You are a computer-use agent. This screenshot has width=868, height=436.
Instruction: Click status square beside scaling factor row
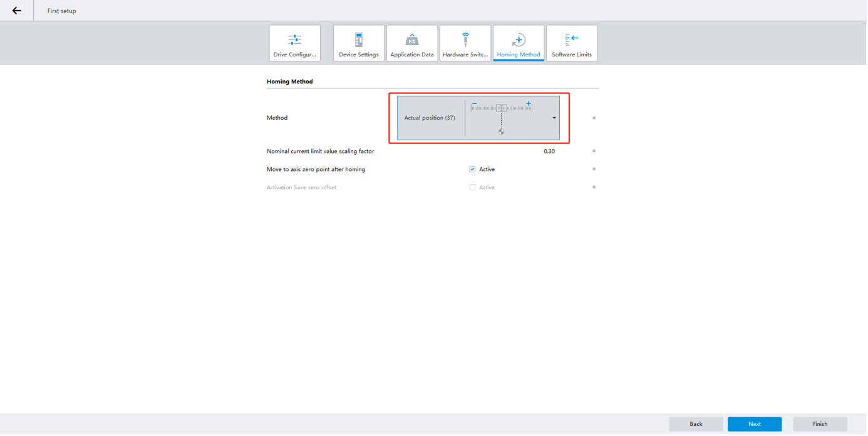coord(594,151)
